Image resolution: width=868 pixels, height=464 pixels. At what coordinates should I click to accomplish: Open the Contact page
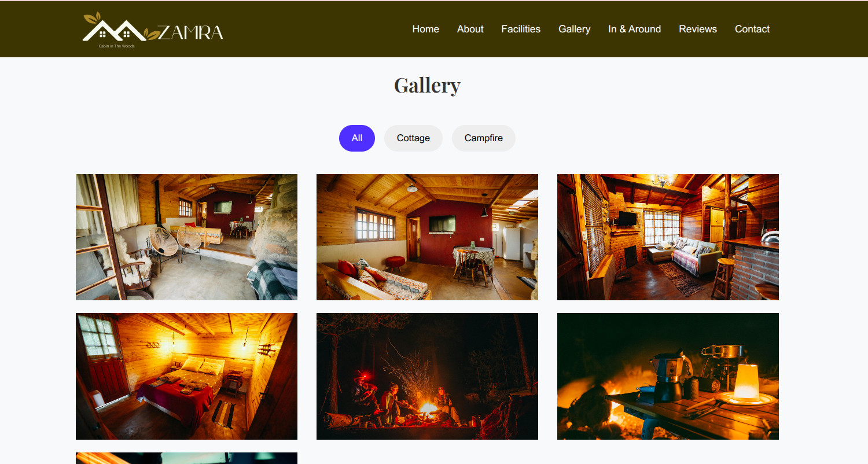(x=752, y=29)
